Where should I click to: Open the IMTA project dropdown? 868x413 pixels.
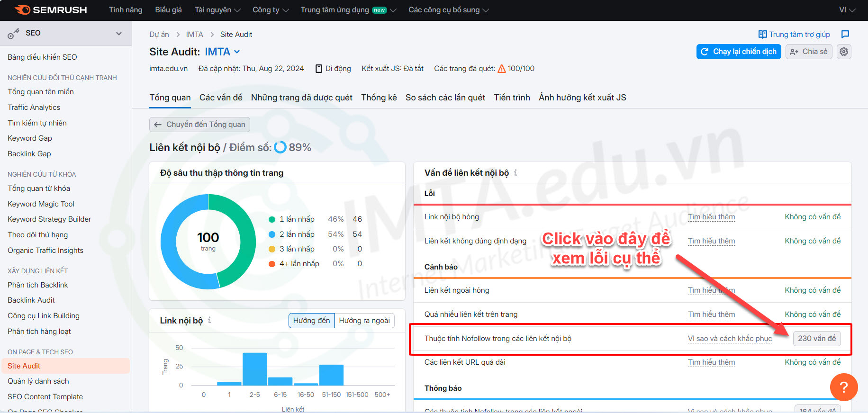[223, 52]
